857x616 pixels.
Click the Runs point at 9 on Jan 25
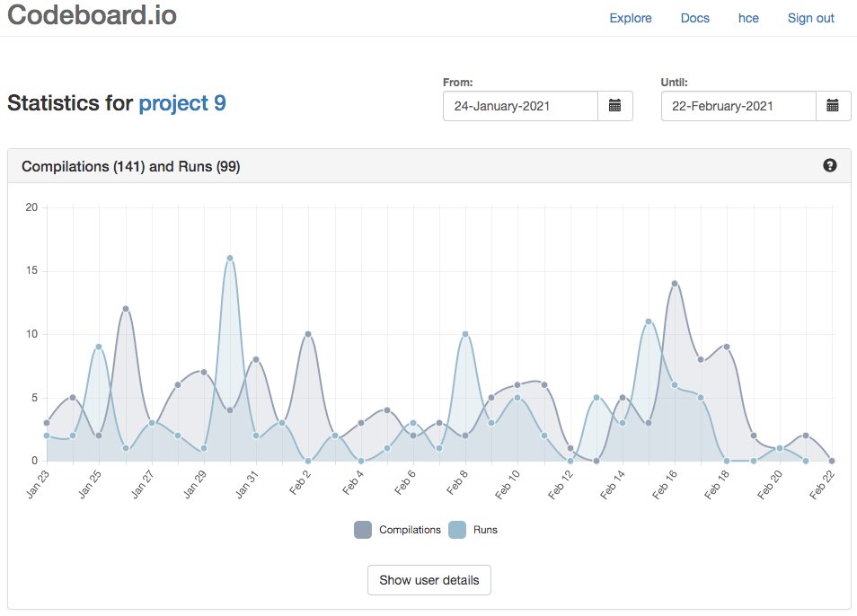pyautogui.click(x=99, y=347)
